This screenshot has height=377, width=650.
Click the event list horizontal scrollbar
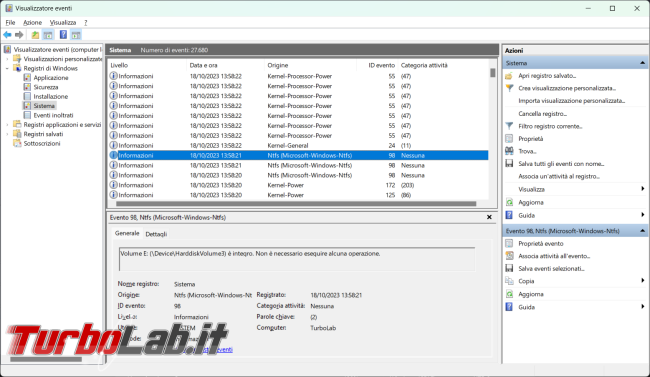[x=296, y=204]
